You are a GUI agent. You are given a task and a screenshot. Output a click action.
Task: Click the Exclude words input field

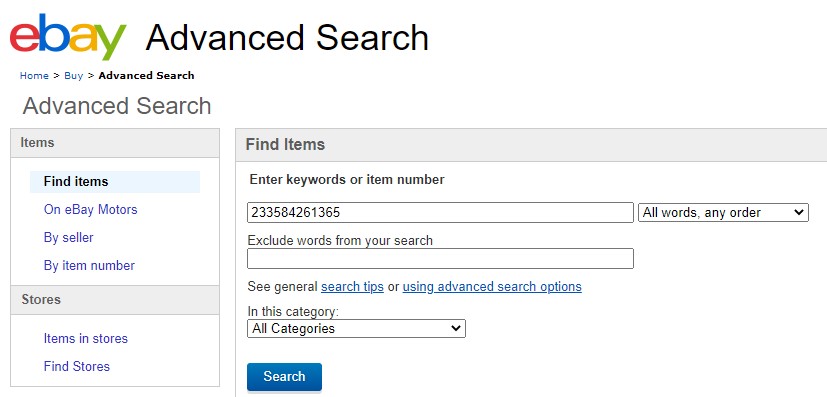pos(440,258)
